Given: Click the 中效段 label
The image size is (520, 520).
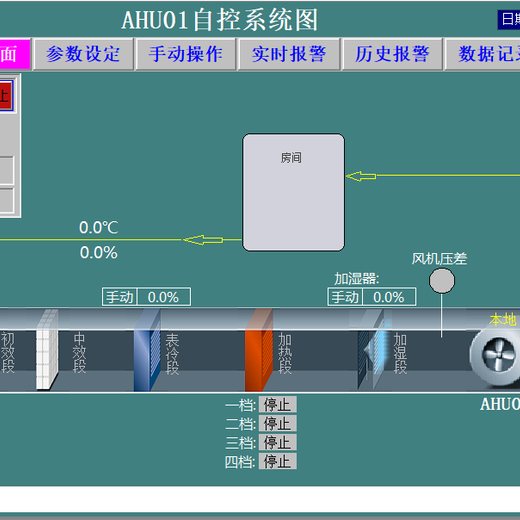Looking at the screenshot, I should click(79, 353).
